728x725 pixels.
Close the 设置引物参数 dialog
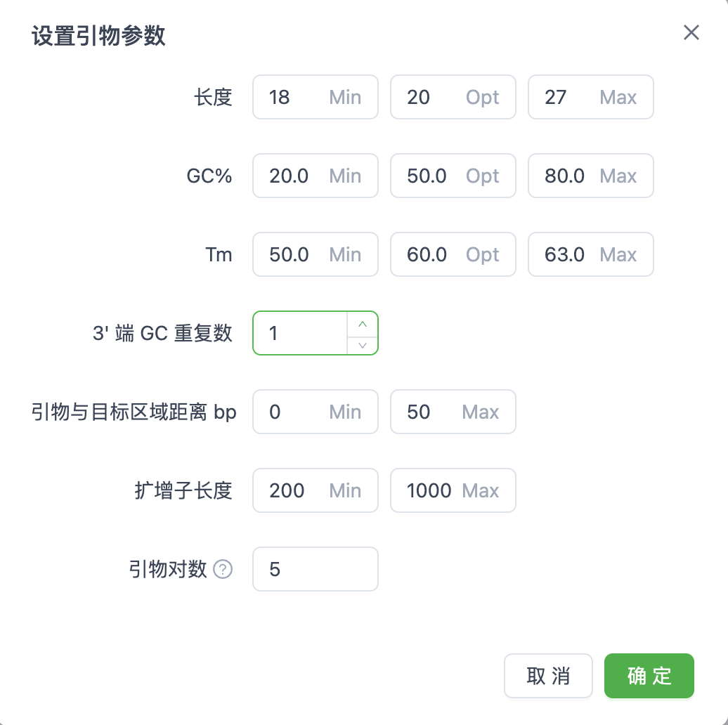click(x=691, y=32)
